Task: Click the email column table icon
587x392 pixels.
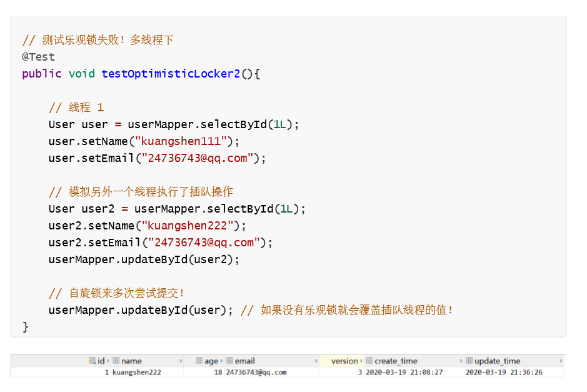Action: [x=229, y=361]
